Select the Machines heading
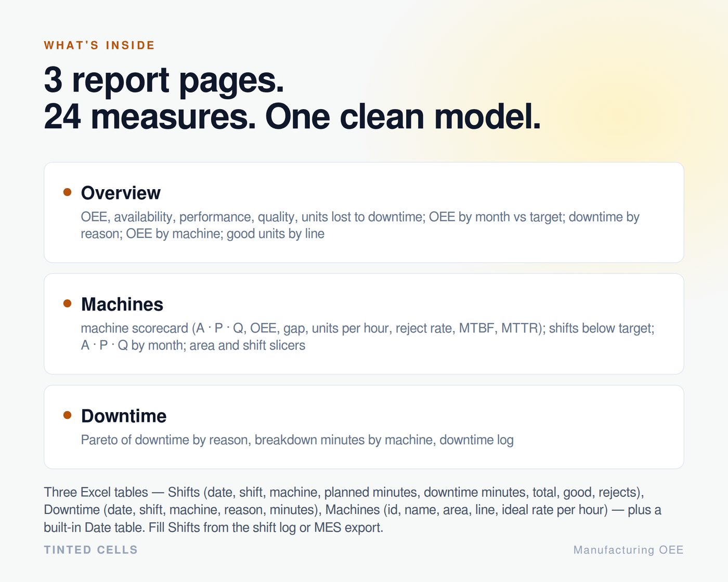This screenshot has height=582, width=728. 122,304
